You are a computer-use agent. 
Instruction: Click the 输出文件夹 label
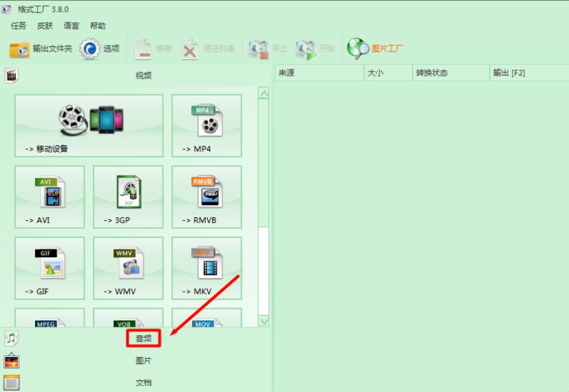(x=52, y=49)
